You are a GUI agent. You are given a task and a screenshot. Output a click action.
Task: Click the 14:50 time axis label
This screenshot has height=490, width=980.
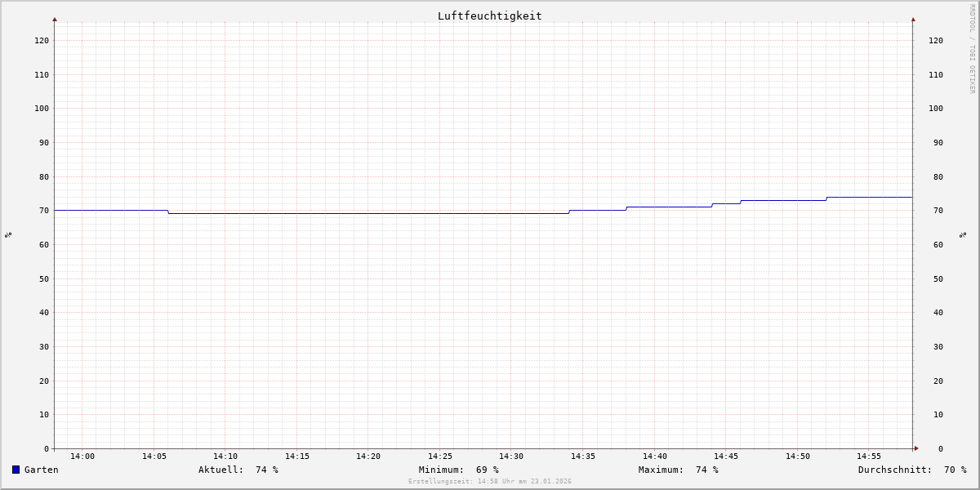pos(798,457)
